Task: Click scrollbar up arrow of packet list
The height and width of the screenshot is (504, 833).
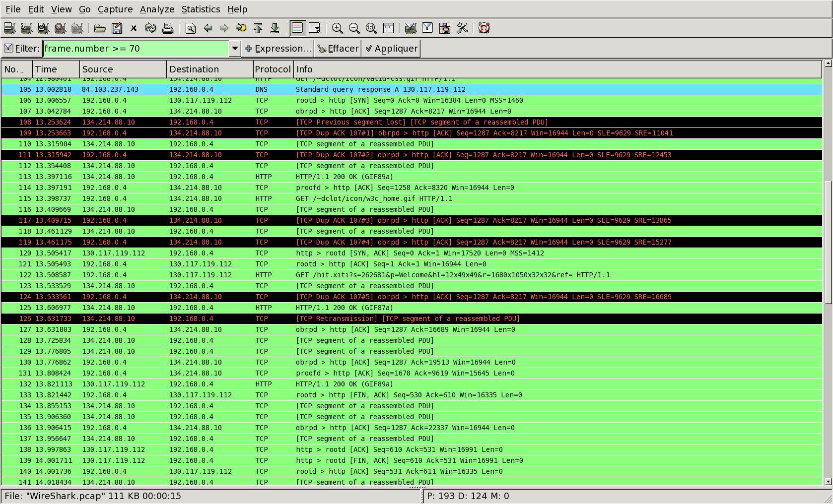Action: 828,63
